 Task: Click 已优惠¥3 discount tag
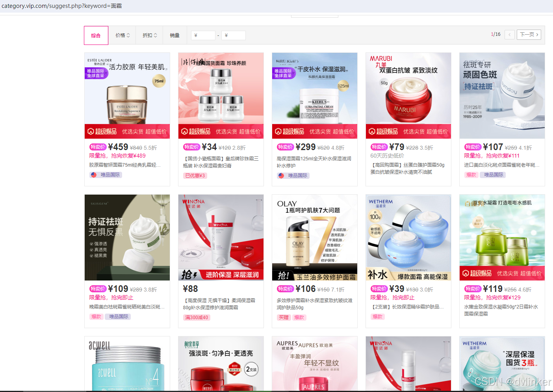point(195,176)
